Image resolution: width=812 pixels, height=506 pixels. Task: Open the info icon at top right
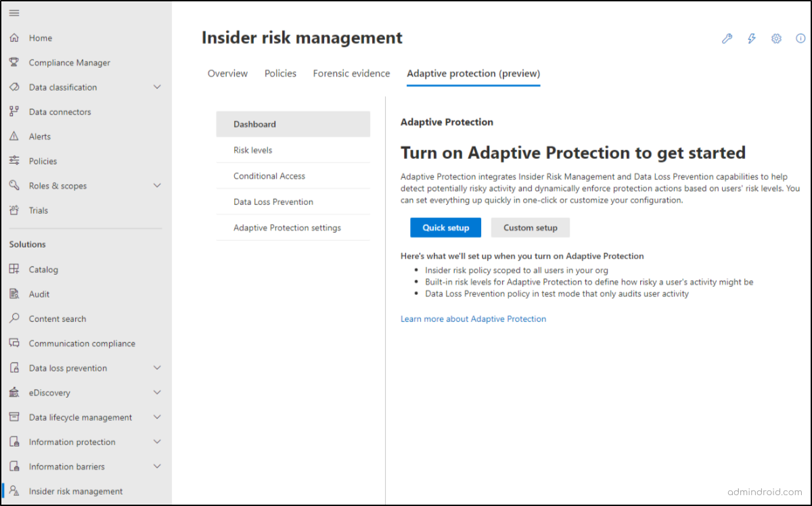click(x=800, y=39)
